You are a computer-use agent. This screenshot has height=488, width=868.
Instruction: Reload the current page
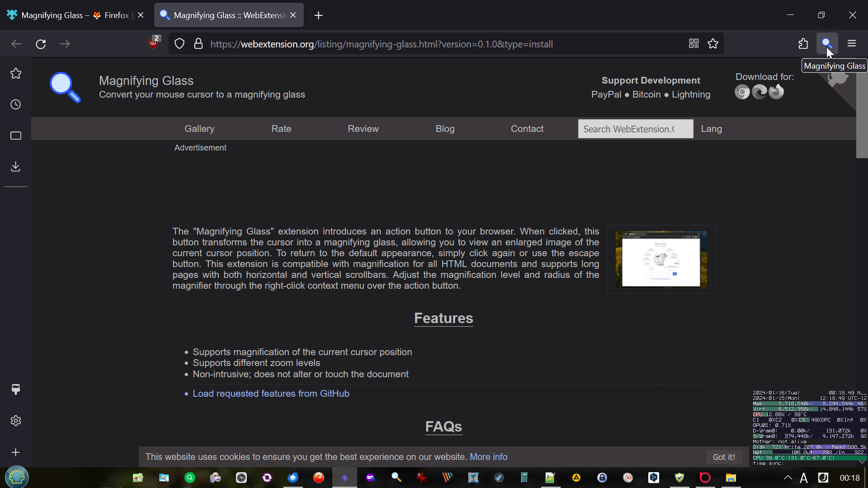(x=41, y=44)
